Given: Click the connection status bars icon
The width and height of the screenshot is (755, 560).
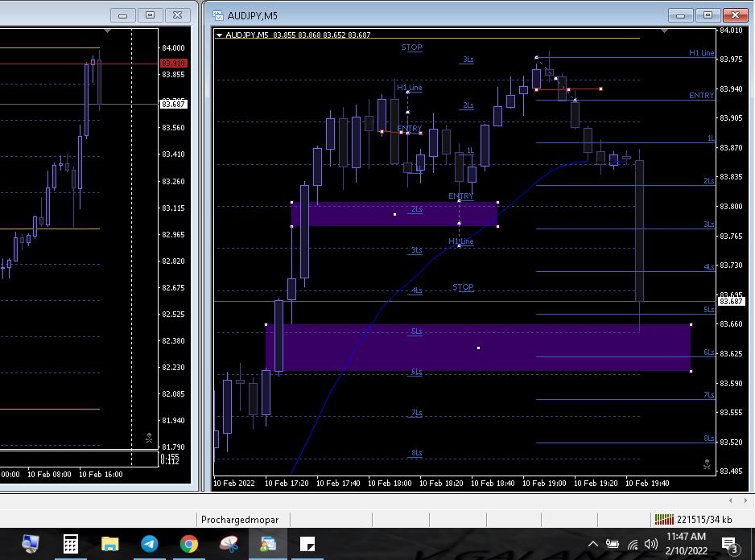Looking at the screenshot, I should point(664,519).
